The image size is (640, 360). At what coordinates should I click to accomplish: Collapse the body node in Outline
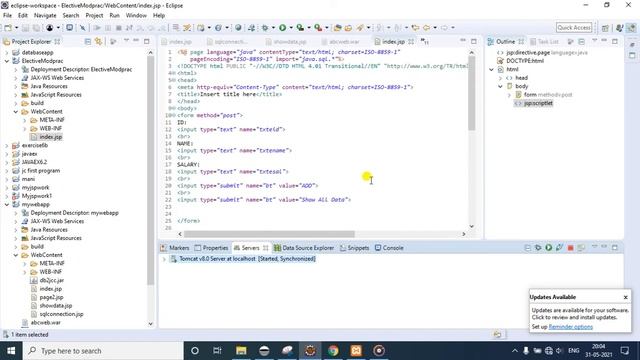[x=500, y=87]
